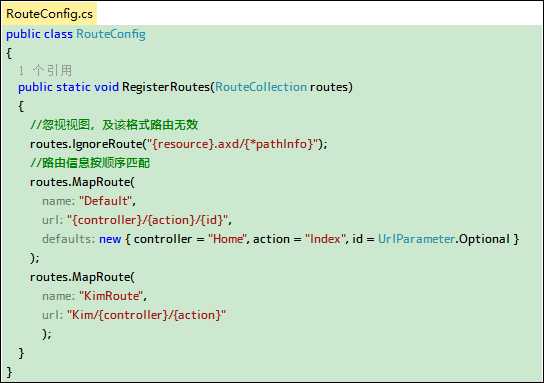The width and height of the screenshot is (544, 383).
Task: Click the RegisterRoutes method name
Action: (x=167, y=87)
